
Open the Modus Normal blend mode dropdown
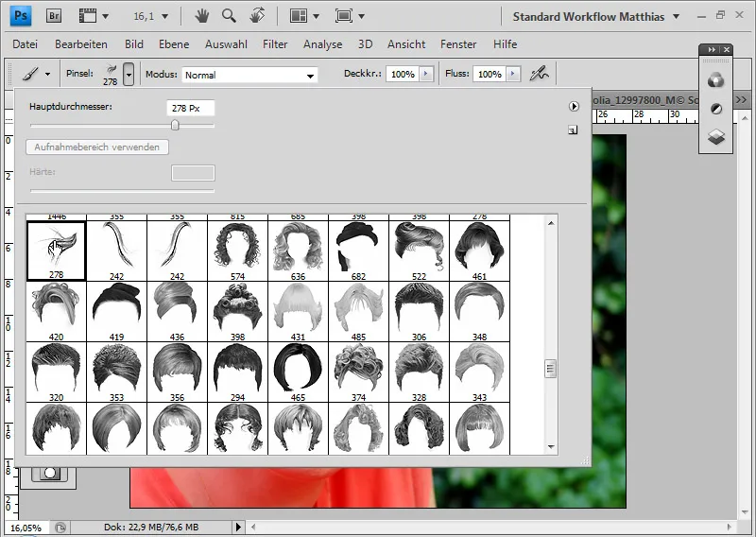[249, 75]
